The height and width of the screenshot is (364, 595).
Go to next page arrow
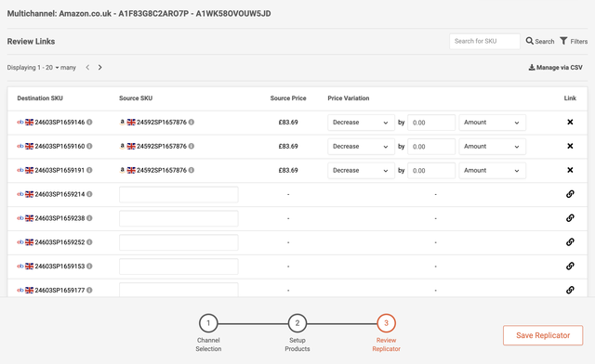(99, 67)
